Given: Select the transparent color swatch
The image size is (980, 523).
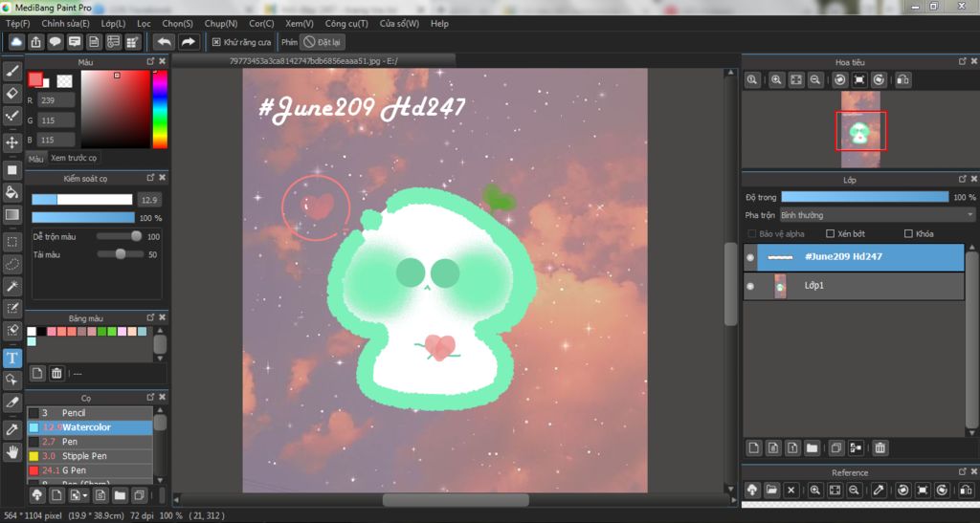Looking at the screenshot, I should pyautogui.click(x=64, y=80).
